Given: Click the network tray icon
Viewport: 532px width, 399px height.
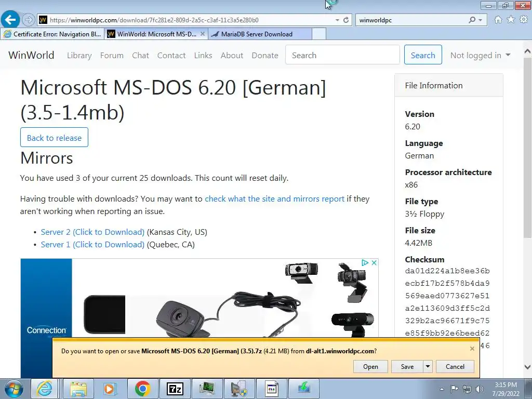Looking at the screenshot, I should point(467,389).
